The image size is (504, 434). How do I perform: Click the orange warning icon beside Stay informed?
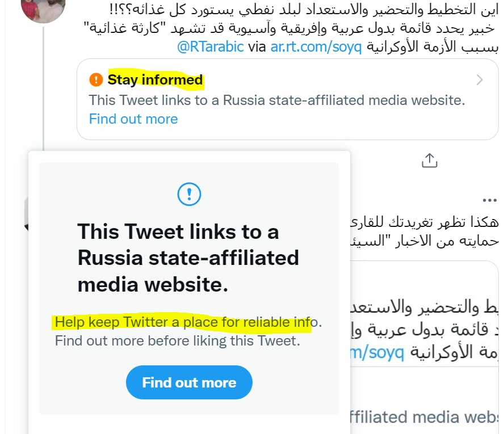click(x=96, y=80)
